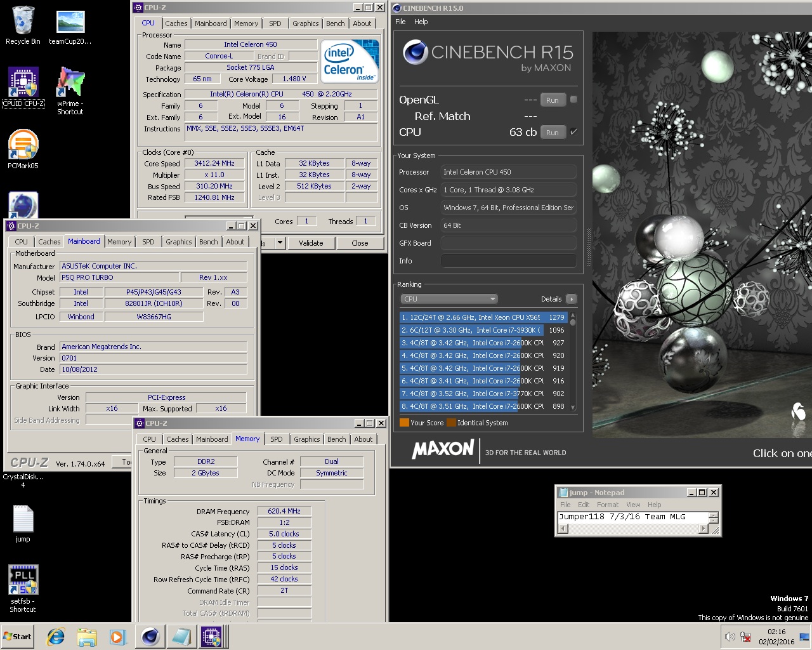The image size is (812, 650).
Task: Select ranking row 2 Core i7-3930K 1096
Action: [483, 330]
